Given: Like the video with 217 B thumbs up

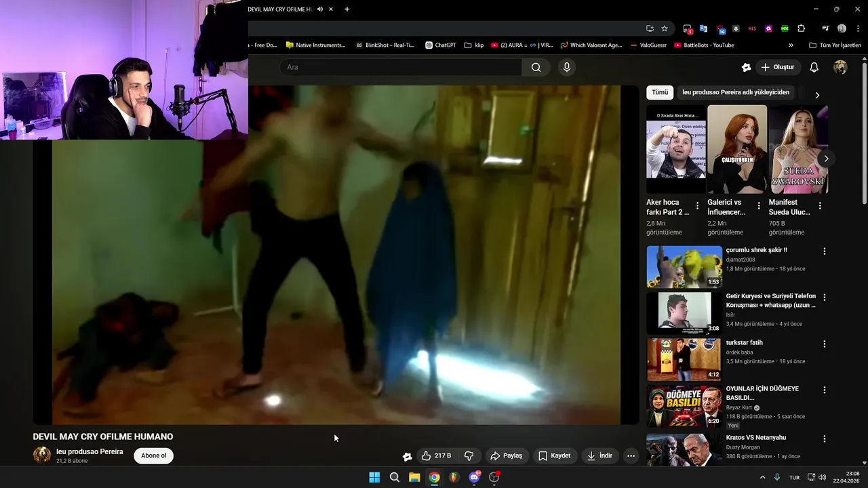Looking at the screenshot, I should [436, 455].
